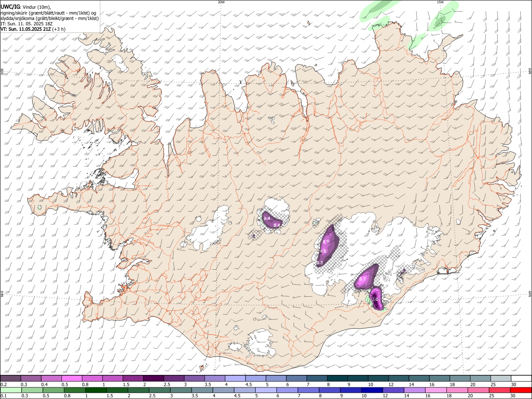The height and width of the screenshot is (399, 532).
Task: Select the rain legend swatch starting at 20
Action: pyautogui.click(x=479, y=390)
